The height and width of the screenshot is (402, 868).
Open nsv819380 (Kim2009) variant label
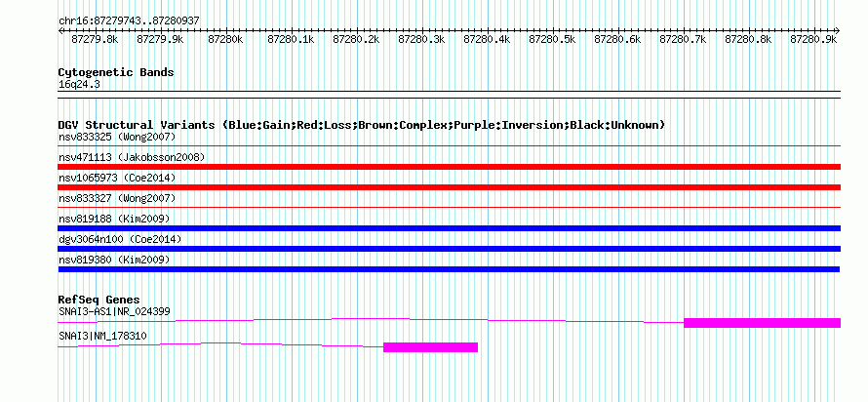(114, 260)
